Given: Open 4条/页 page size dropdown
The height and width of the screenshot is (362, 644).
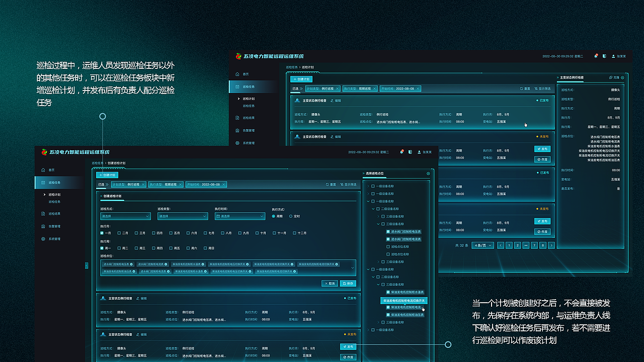Looking at the screenshot, I should pyautogui.click(x=482, y=245).
